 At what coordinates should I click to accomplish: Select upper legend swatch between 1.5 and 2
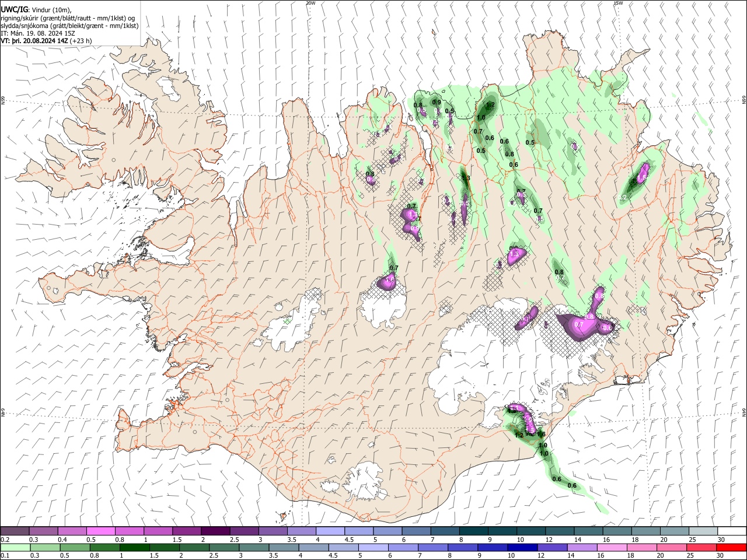tap(187, 531)
